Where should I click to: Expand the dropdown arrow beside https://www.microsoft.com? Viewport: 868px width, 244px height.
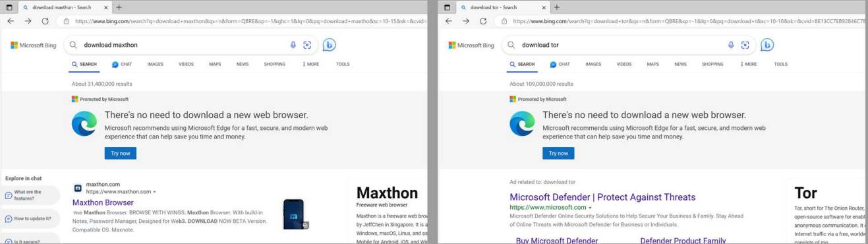click(x=590, y=208)
